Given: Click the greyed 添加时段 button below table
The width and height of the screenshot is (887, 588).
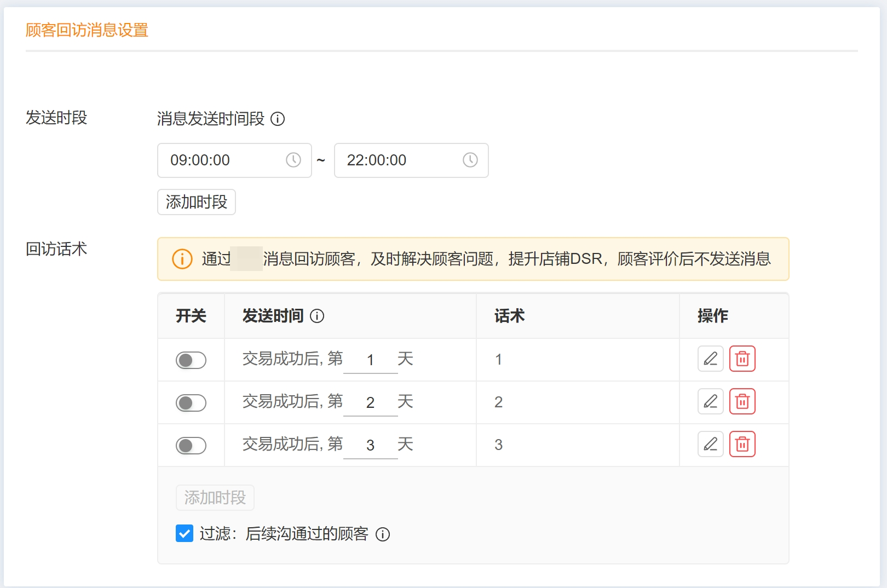Looking at the screenshot, I should pos(215,498).
